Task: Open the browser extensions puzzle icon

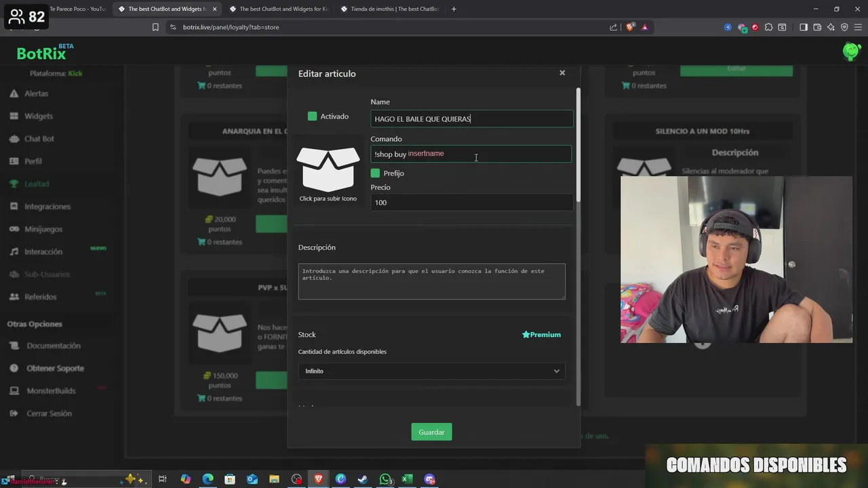Action: pyautogui.click(x=768, y=27)
